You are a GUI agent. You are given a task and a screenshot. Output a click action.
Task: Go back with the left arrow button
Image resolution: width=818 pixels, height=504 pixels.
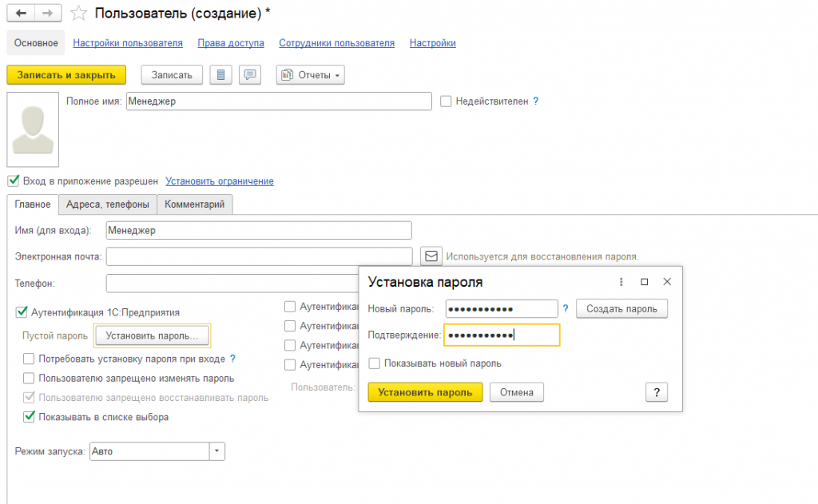21,13
